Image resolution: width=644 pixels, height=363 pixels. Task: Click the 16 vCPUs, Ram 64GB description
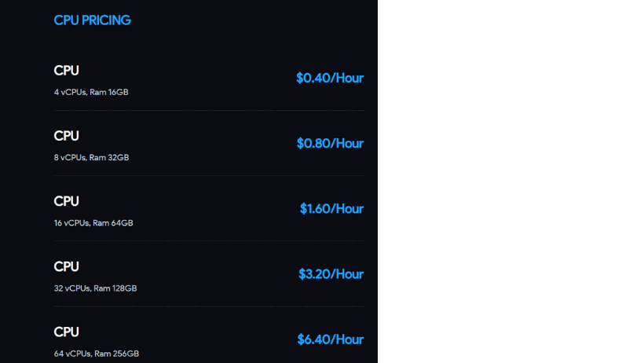pyautogui.click(x=93, y=223)
